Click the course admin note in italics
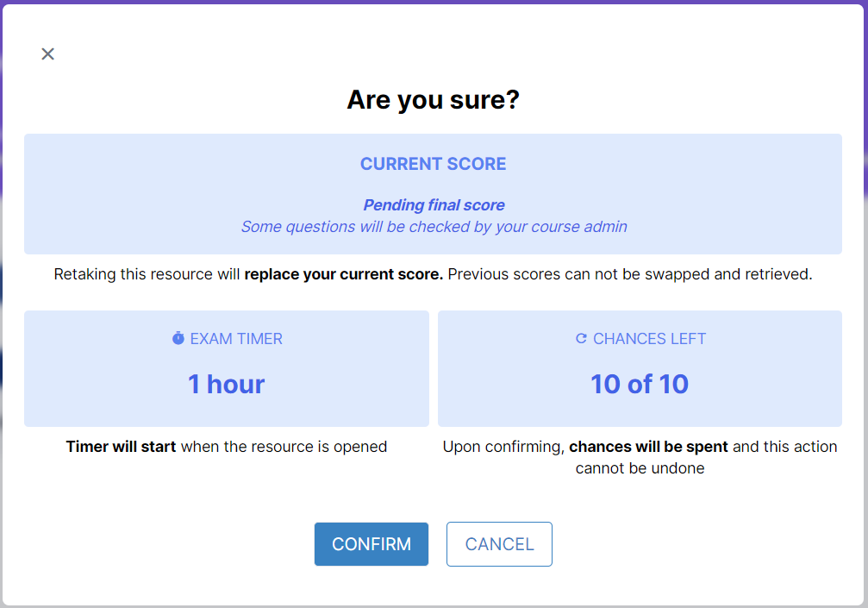Screen dimensions: 868x608 [x=434, y=227]
